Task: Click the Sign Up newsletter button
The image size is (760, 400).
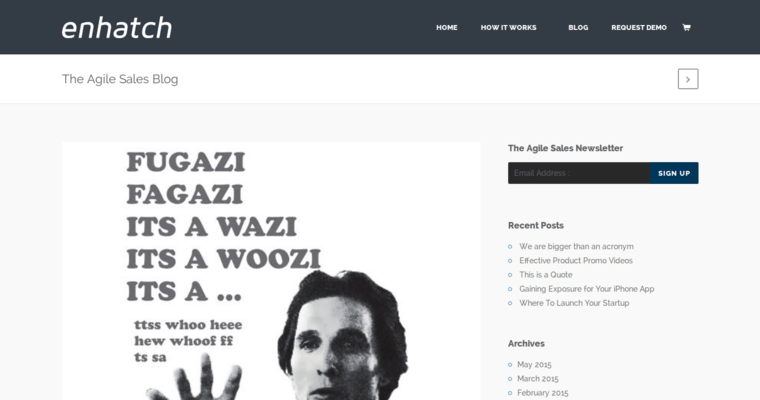Action: [x=674, y=173]
